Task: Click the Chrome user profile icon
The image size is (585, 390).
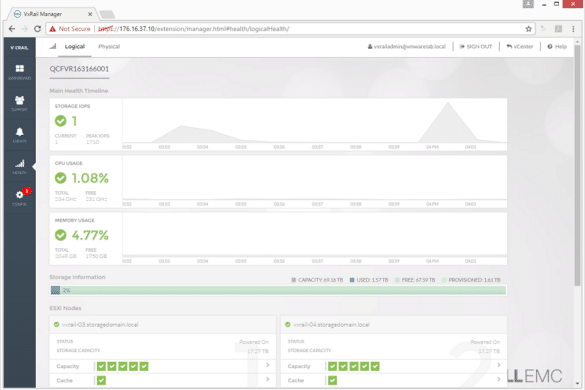Action: 528,4
